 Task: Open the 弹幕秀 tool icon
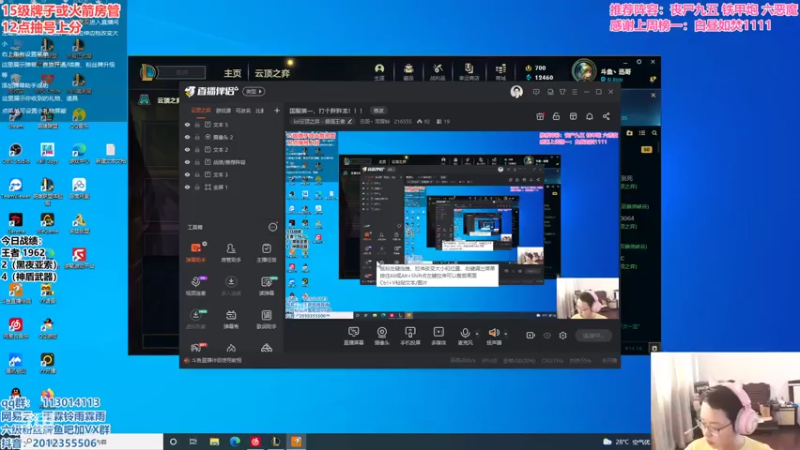tap(231, 319)
